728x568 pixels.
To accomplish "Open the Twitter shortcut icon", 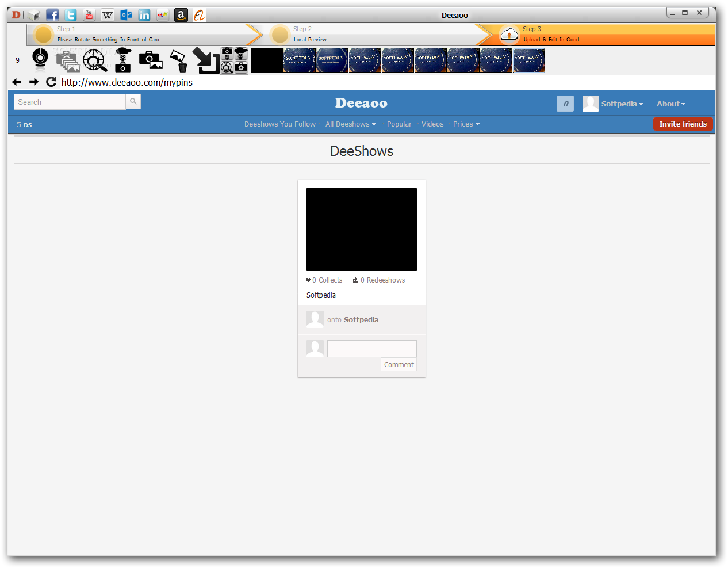I will tap(71, 15).
